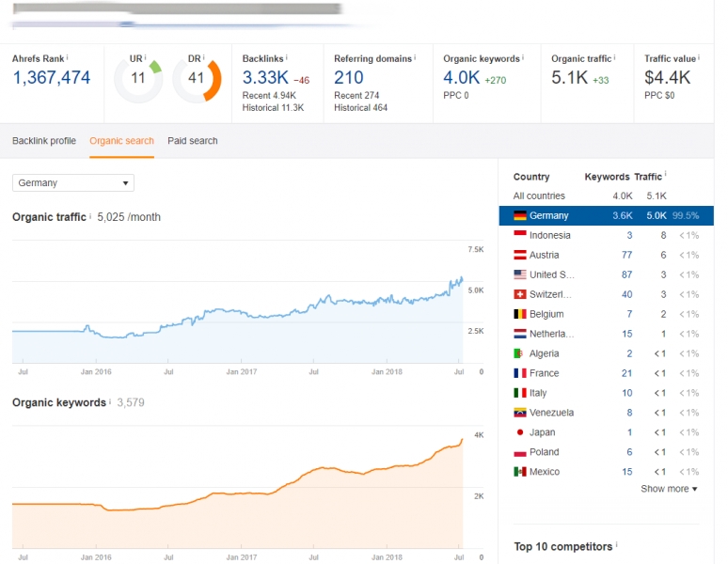Screen dimensions: 728x564
Task: Click the Japan flag icon
Action: pyautogui.click(x=519, y=432)
